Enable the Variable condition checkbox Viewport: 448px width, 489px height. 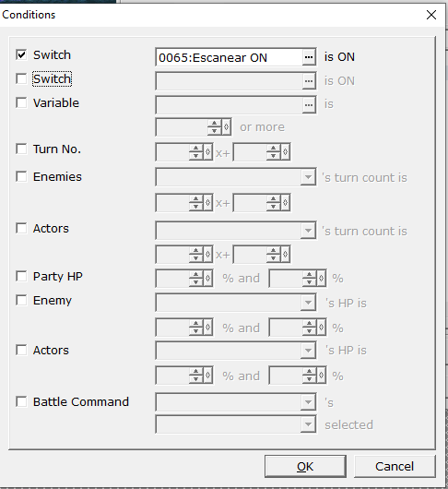21,102
